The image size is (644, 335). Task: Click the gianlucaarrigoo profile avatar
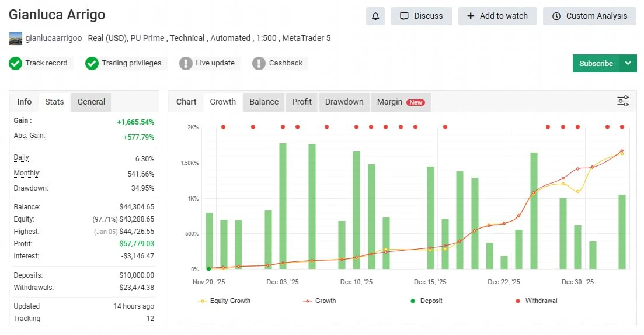(x=16, y=39)
